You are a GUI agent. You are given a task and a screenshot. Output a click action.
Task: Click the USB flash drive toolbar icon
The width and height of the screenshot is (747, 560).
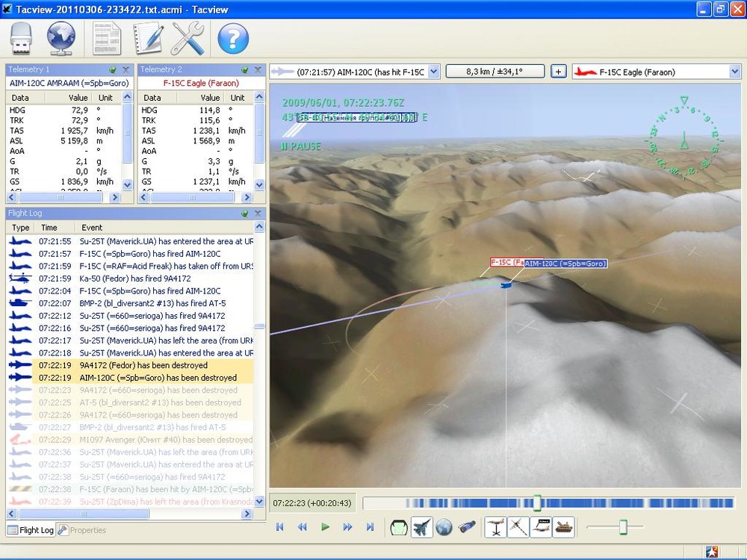(21, 39)
